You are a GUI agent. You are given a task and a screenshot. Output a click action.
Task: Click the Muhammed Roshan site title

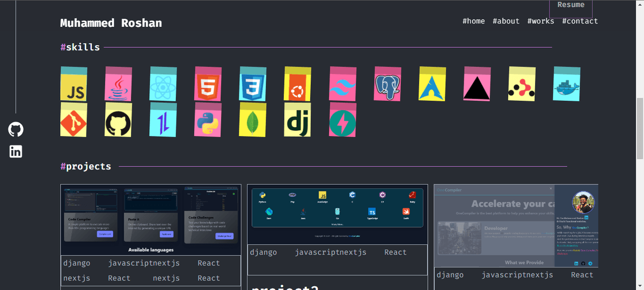(111, 23)
